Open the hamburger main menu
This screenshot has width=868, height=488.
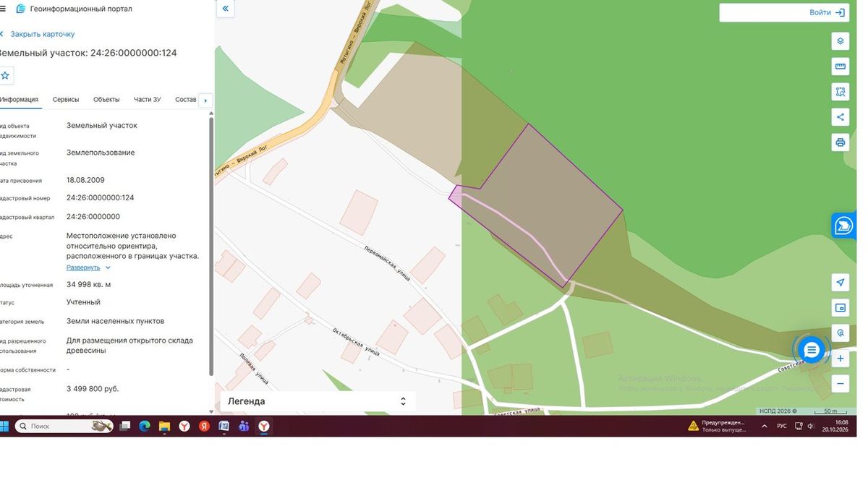coord(3,9)
